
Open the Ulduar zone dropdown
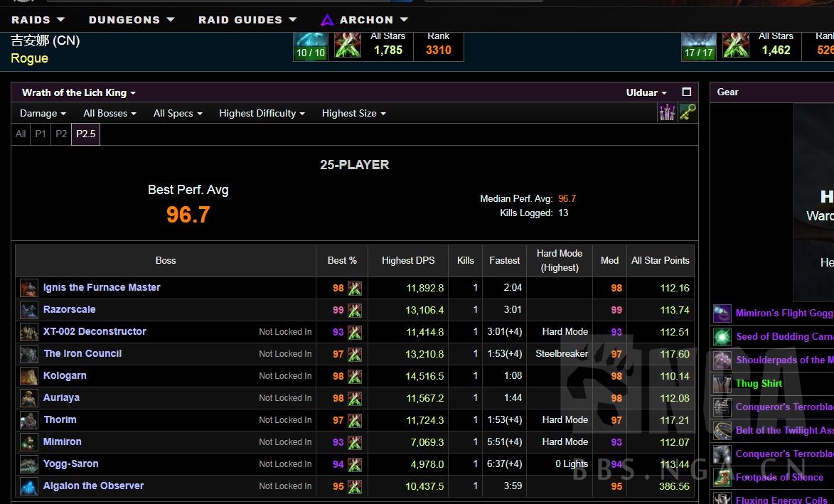point(646,92)
